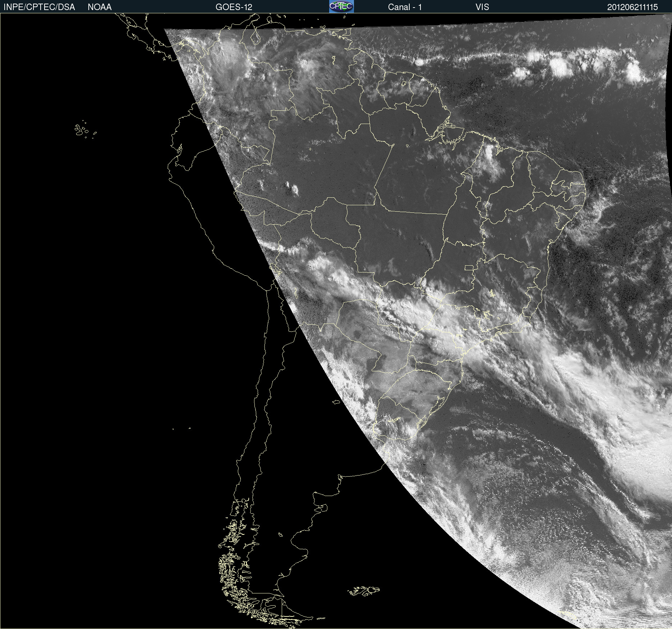Click the CPTEC logo in header

[341, 6]
